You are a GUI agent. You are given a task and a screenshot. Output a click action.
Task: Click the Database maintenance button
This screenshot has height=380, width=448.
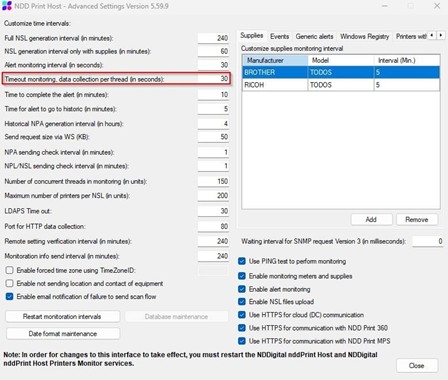click(x=176, y=316)
